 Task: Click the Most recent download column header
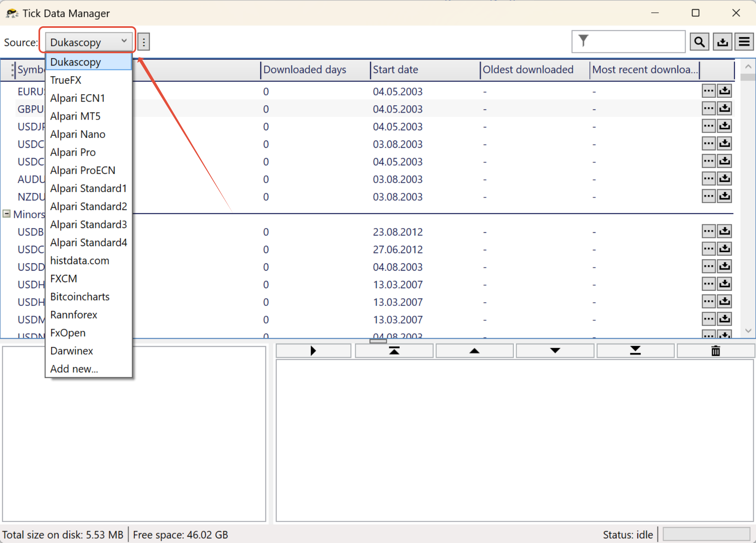coord(644,70)
